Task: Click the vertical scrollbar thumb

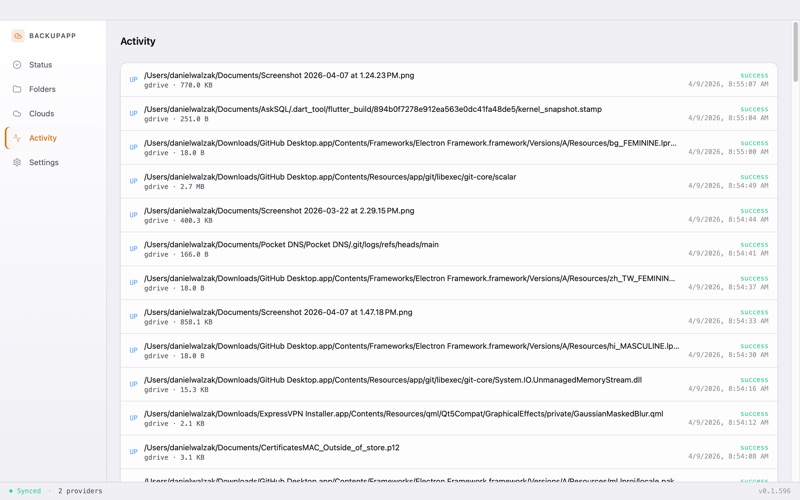Action: point(795,51)
